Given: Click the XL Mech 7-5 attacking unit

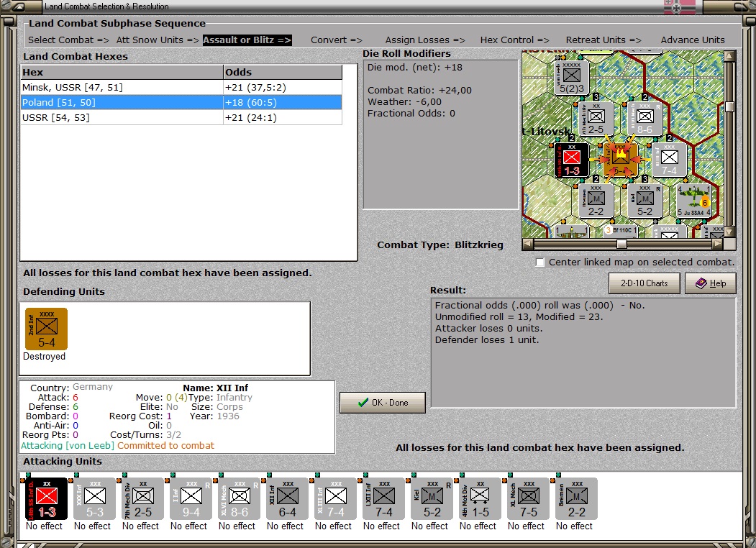Looking at the screenshot, I should (x=528, y=498).
